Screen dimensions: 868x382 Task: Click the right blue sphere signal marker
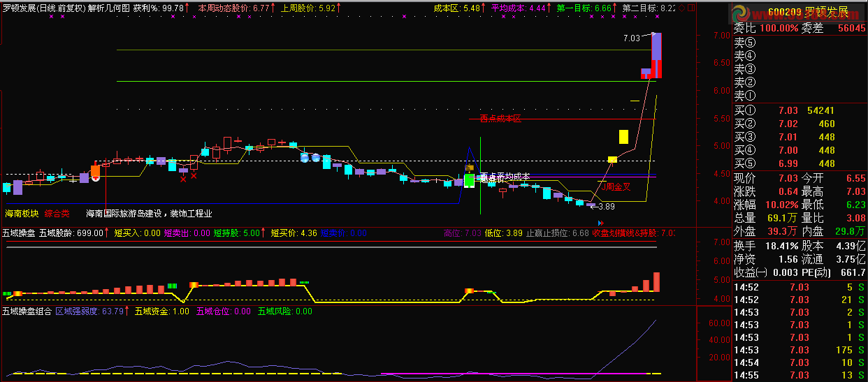coord(315,157)
